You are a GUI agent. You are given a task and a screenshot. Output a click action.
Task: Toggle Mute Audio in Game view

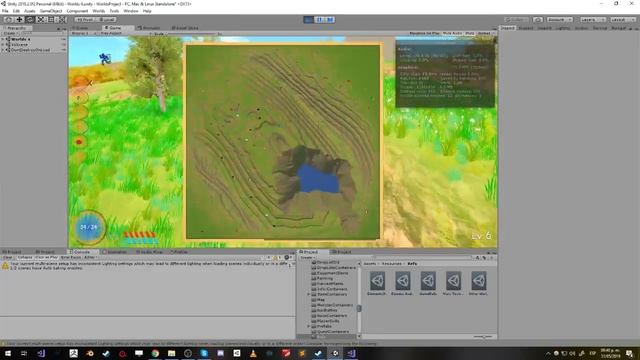(x=452, y=33)
